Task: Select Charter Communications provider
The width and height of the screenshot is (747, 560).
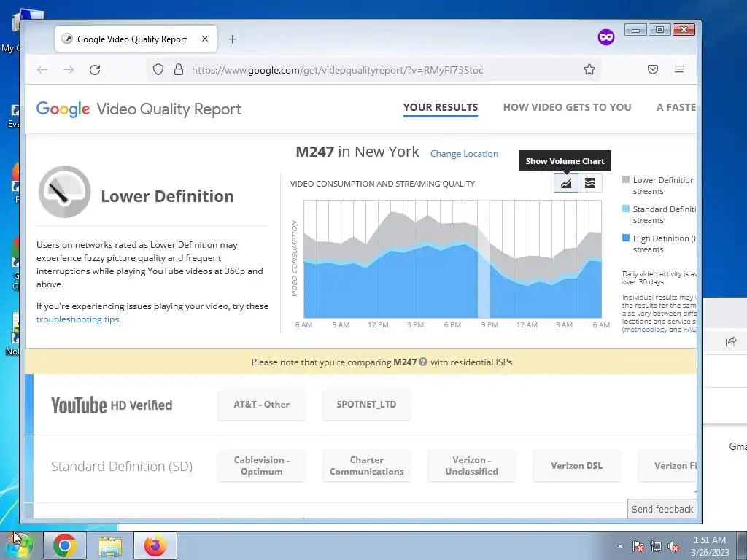Action: click(x=366, y=466)
